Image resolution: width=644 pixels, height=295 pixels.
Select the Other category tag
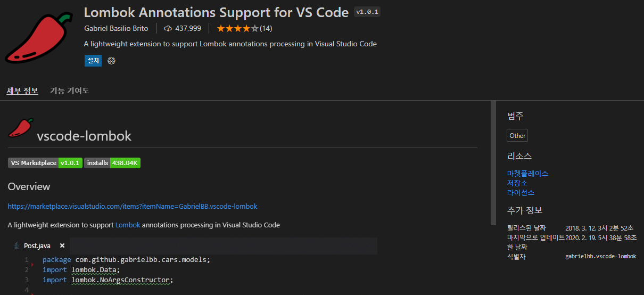(517, 136)
